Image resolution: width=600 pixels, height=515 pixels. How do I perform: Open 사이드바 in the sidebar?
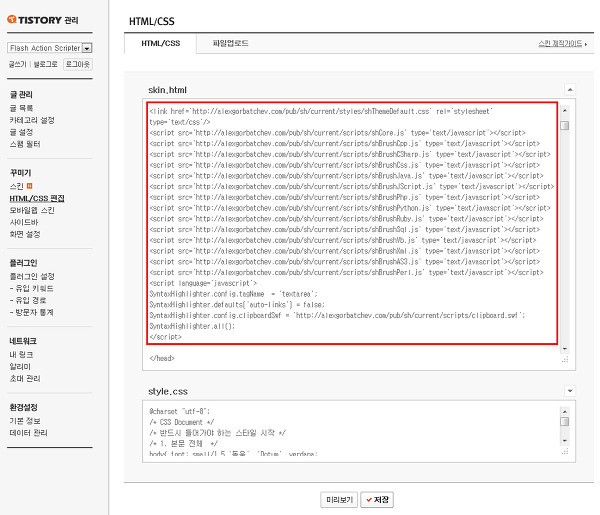tap(24, 222)
